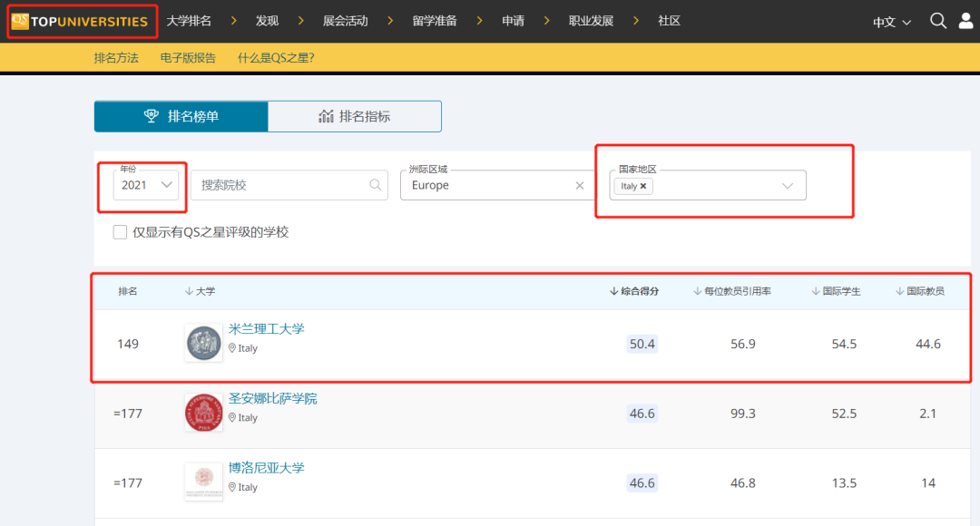The height and width of the screenshot is (526, 980).
Task: Open the 博洛尼亚大学 university link
Action: [x=266, y=468]
